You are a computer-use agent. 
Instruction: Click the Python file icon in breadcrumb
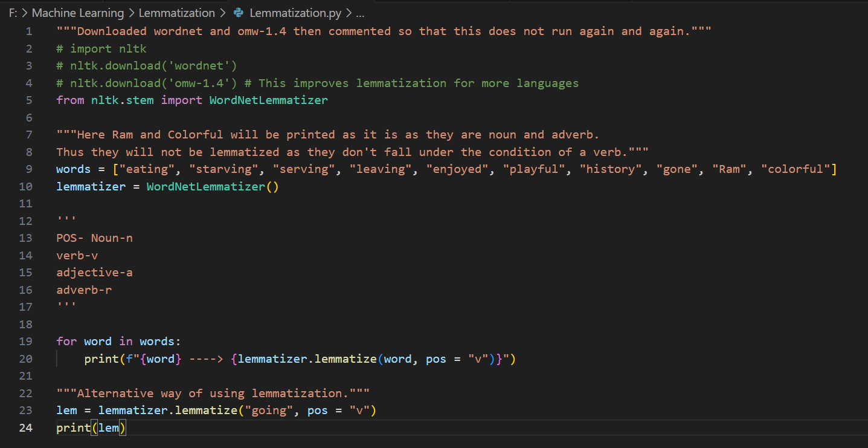[x=239, y=13]
